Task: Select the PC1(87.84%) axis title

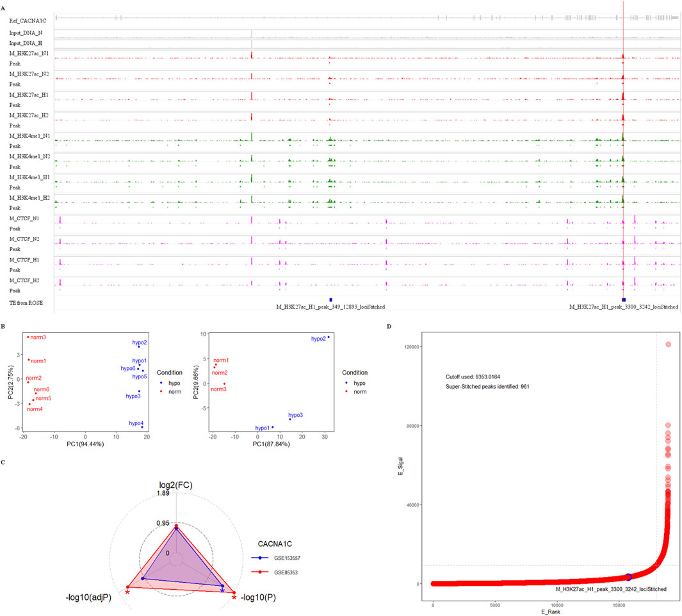Action: (x=272, y=444)
